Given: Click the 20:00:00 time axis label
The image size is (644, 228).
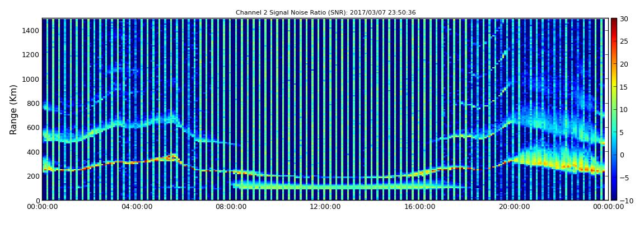Looking at the screenshot, I should click(x=514, y=207).
